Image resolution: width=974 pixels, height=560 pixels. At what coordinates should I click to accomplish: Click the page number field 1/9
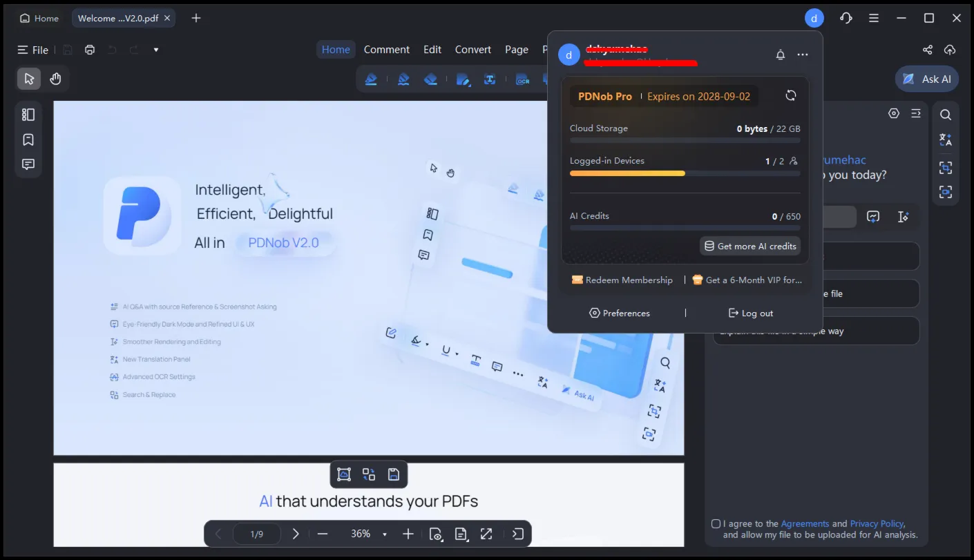coord(257,534)
